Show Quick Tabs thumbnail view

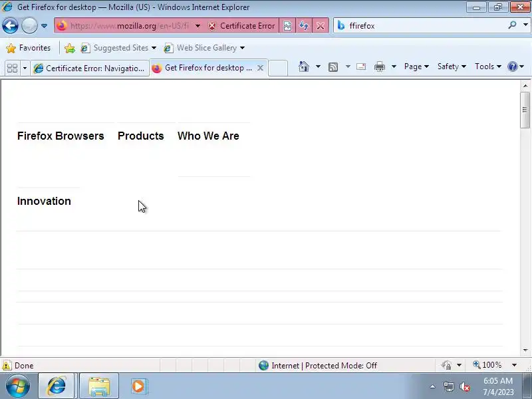pos(12,68)
